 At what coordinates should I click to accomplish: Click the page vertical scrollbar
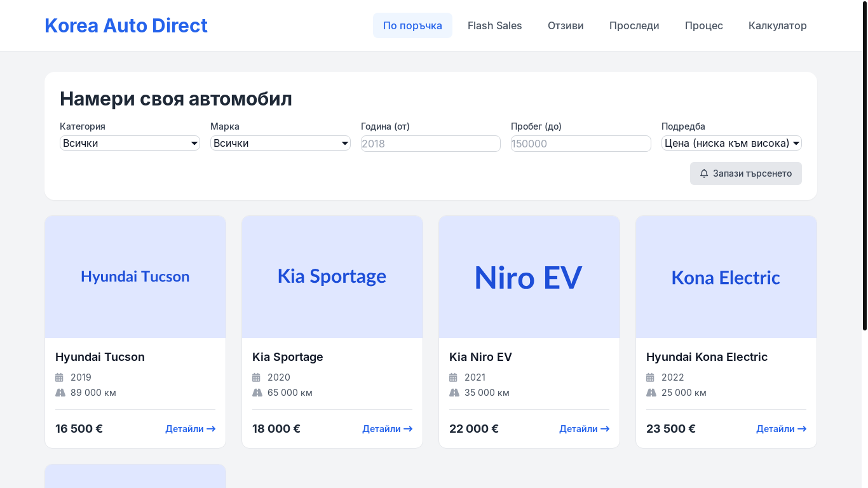(864, 165)
